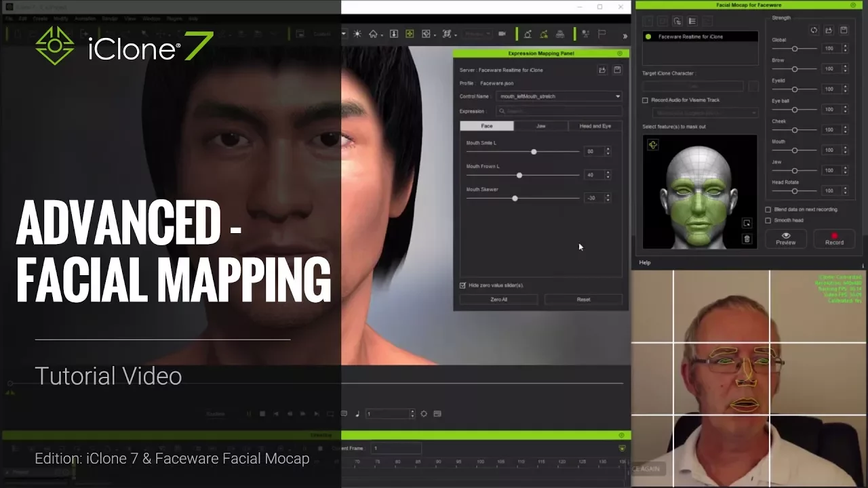868x488 pixels.
Task: Enable the Smooth head checkbox
Action: click(x=768, y=220)
